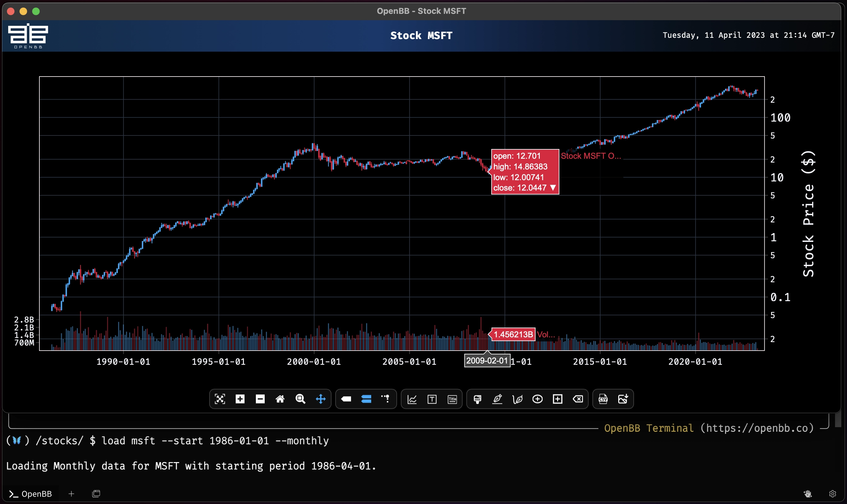This screenshot has width=847, height=504.
Task: Toggle the Pan mode arrows icon
Action: 320,399
